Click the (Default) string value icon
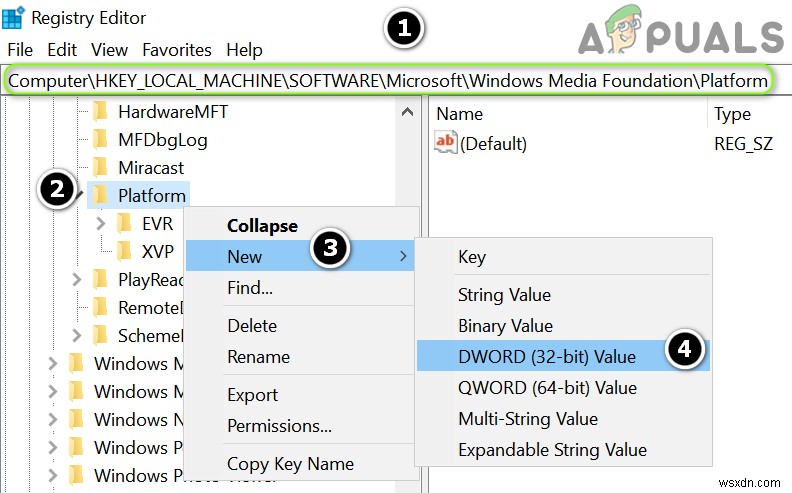The image size is (792, 493). coord(445,143)
